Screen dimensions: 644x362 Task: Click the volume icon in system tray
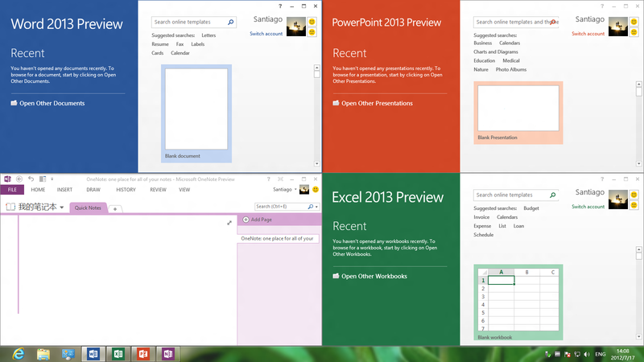tap(587, 354)
